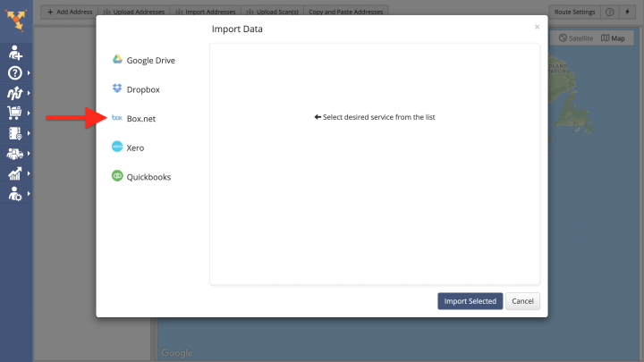Select Xero service
This screenshot has height=362, width=644.
coord(128,147)
